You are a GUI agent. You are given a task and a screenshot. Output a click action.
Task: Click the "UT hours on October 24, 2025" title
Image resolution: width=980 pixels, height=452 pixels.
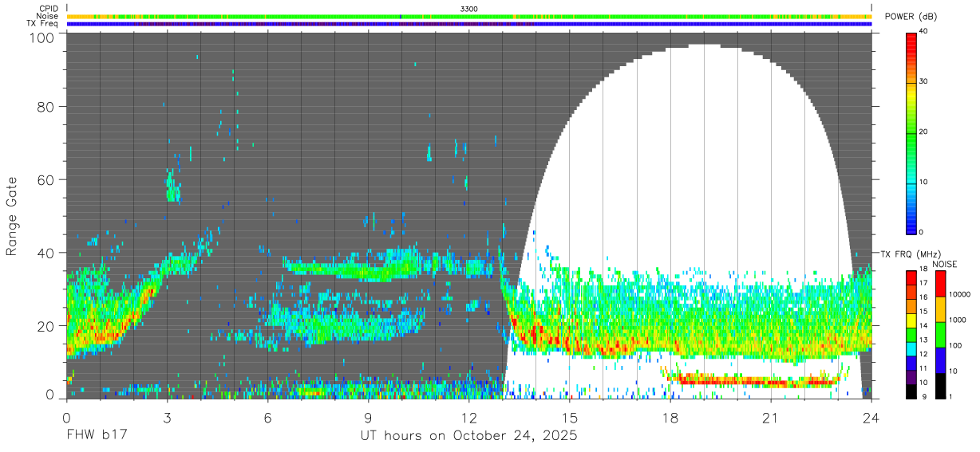469,436
